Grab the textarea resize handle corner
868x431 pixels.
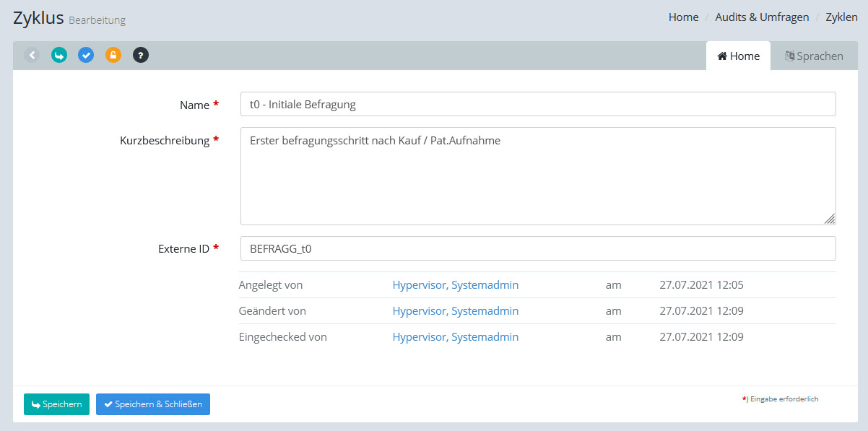click(830, 219)
